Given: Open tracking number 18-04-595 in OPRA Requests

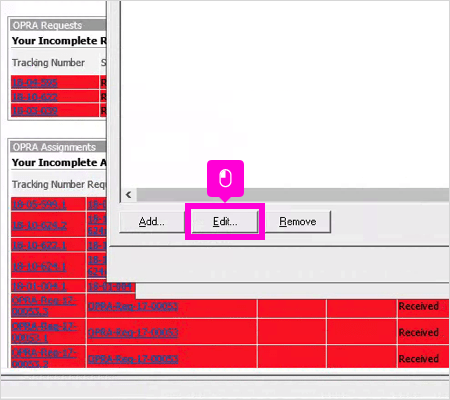Looking at the screenshot, I should [35, 82].
